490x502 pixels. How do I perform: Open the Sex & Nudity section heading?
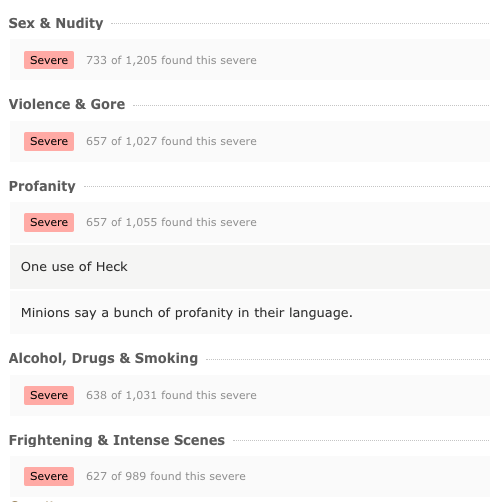[56, 23]
